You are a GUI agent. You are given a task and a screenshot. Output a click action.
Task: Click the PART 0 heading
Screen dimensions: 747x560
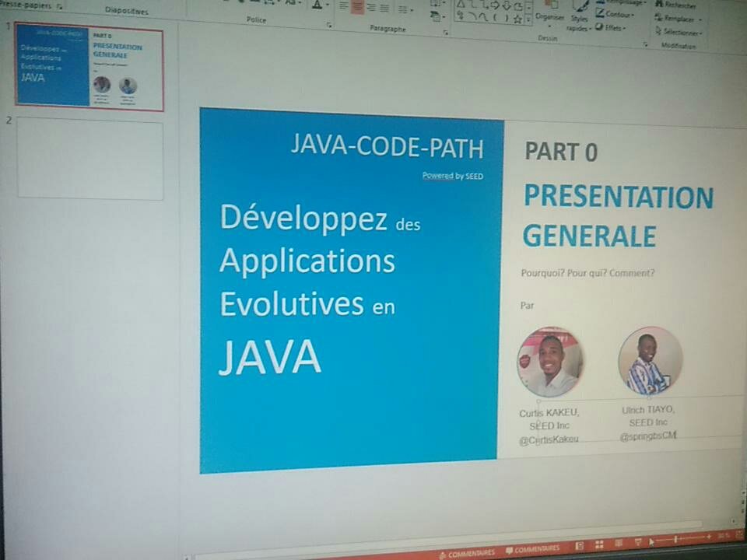[x=561, y=152]
